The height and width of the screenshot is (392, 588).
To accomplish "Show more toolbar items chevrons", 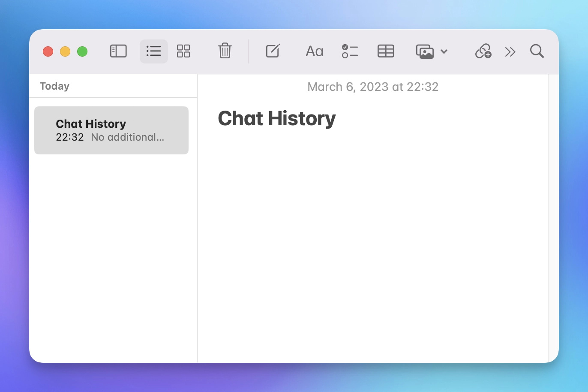I will click(x=510, y=52).
